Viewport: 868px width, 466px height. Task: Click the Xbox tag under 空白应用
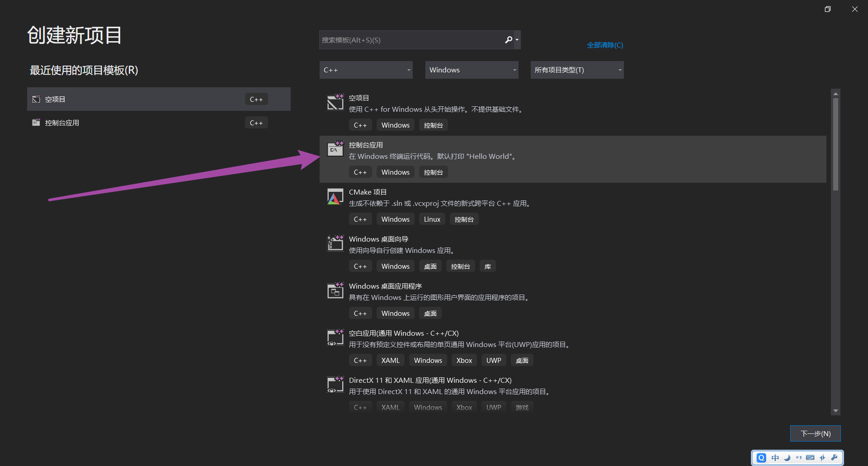click(x=464, y=360)
